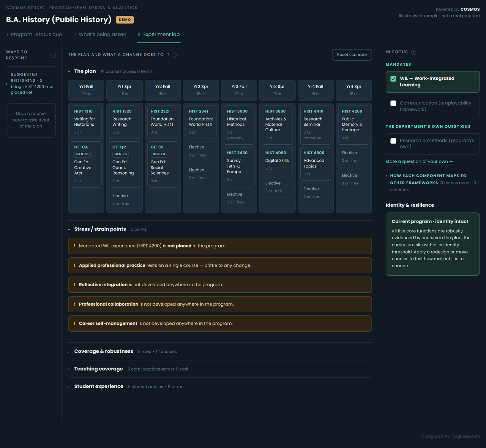Check Research & methods program's own question

pos(393,141)
